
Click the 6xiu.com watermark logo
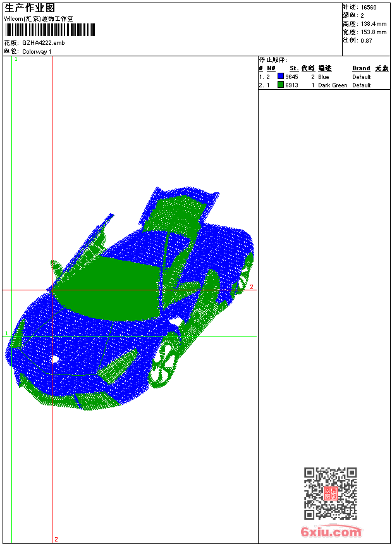point(331,532)
